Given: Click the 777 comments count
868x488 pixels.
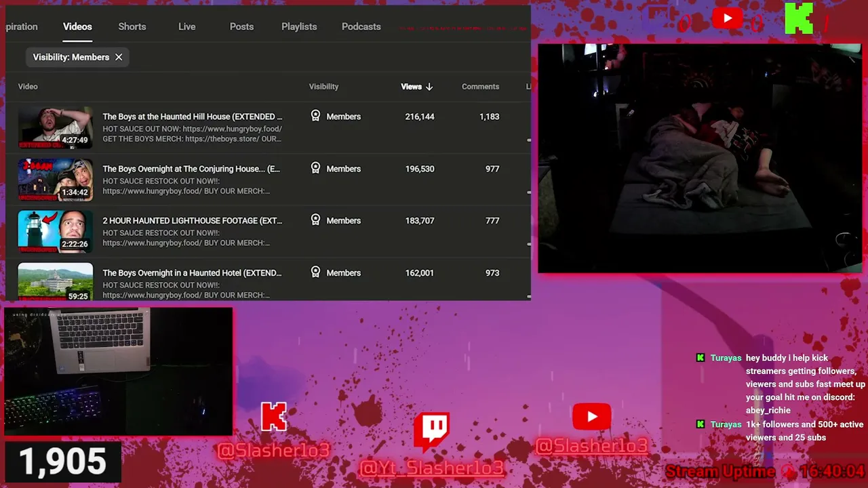Looking at the screenshot, I should coord(492,220).
